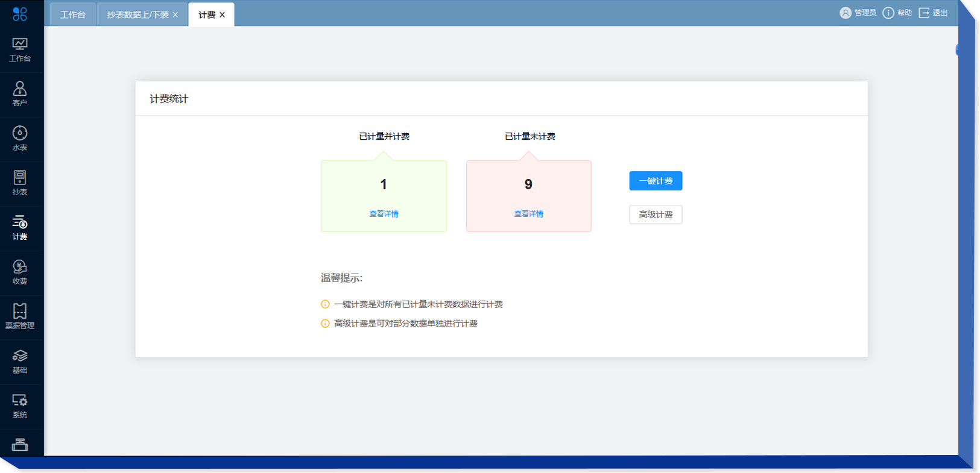Open 查看详情 under 已计量未计费

point(528,214)
